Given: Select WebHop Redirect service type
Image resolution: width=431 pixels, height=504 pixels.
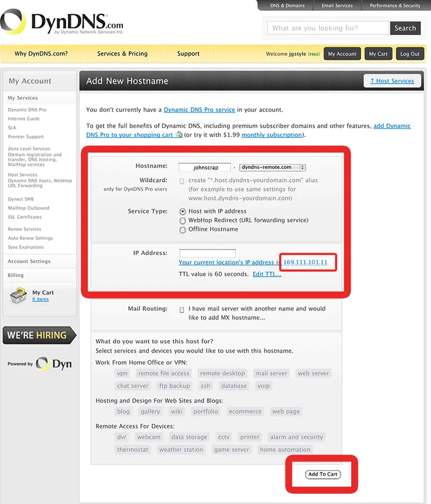Looking at the screenshot, I should pyautogui.click(x=183, y=220).
